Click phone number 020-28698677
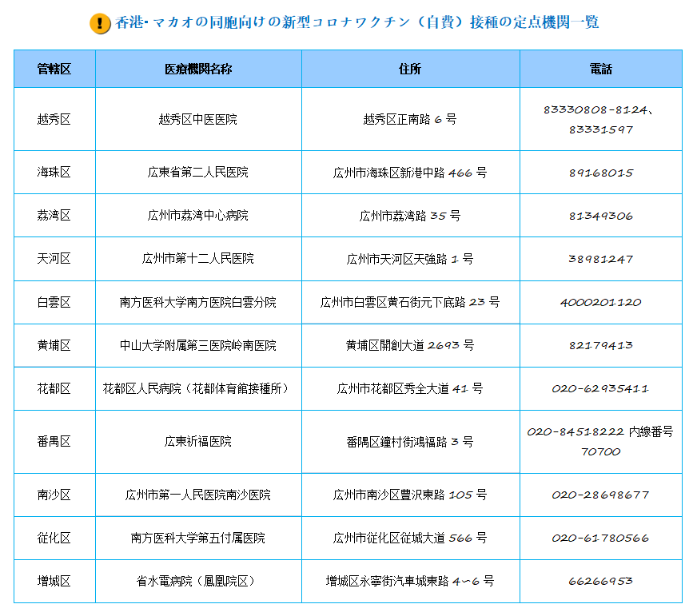Viewport: 693px width, 616px height. click(x=600, y=495)
